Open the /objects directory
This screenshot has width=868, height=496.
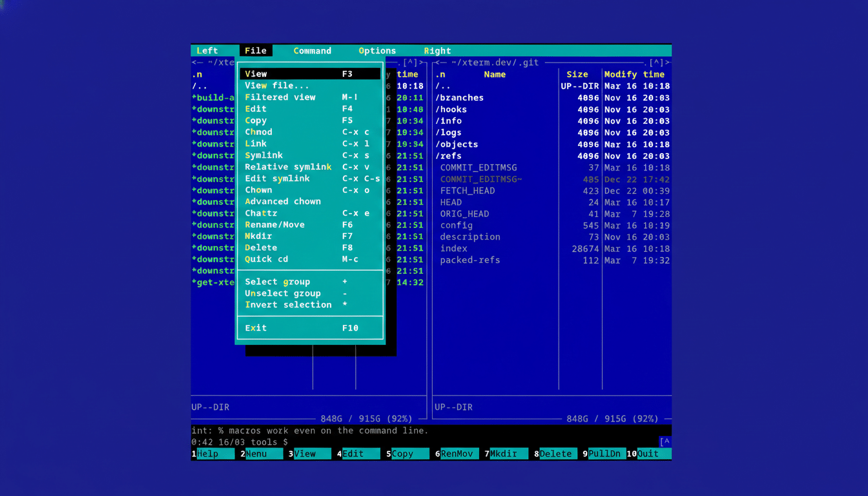458,144
